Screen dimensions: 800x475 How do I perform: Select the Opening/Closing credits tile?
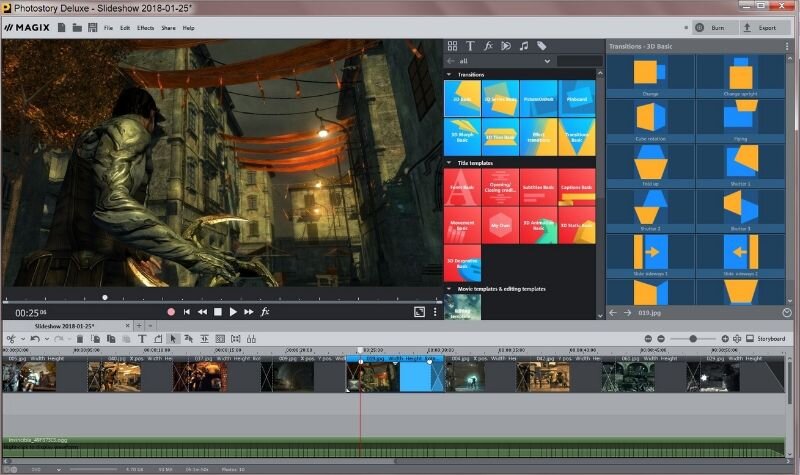pos(501,187)
